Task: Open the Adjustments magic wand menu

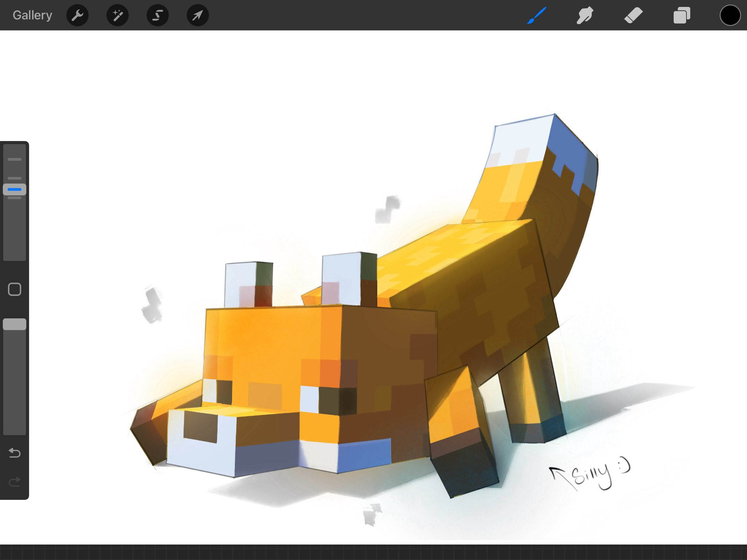Action: (x=117, y=15)
